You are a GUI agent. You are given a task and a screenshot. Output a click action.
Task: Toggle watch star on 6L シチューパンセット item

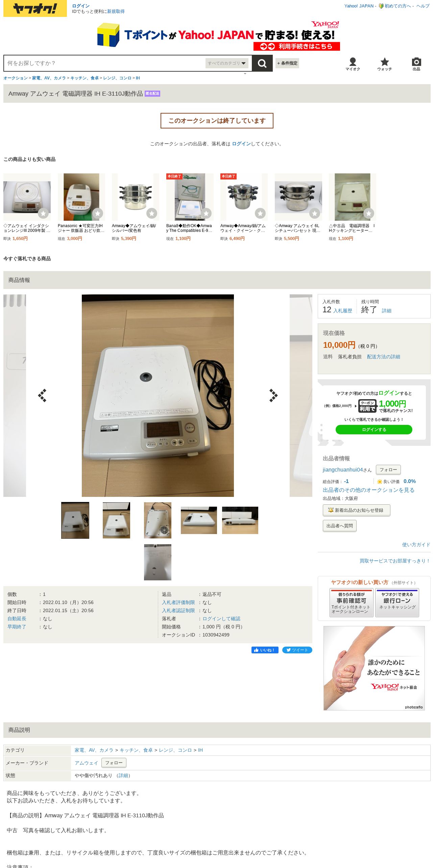tap(315, 213)
